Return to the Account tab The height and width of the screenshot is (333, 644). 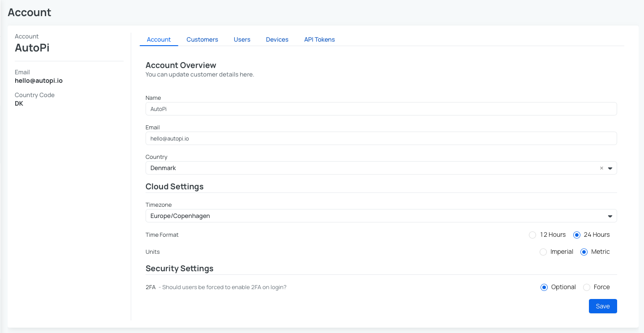(159, 39)
